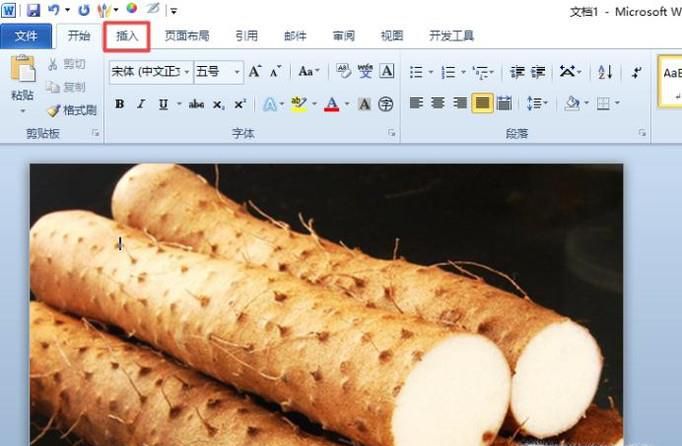Click the Redo icon in quick access toolbar
682x446 pixels.
(x=84, y=10)
